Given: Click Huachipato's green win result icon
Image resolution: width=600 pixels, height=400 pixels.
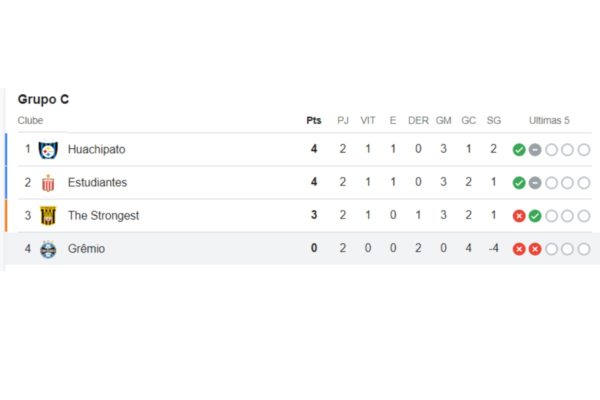Looking at the screenshot, I should [x=519, y=150].
